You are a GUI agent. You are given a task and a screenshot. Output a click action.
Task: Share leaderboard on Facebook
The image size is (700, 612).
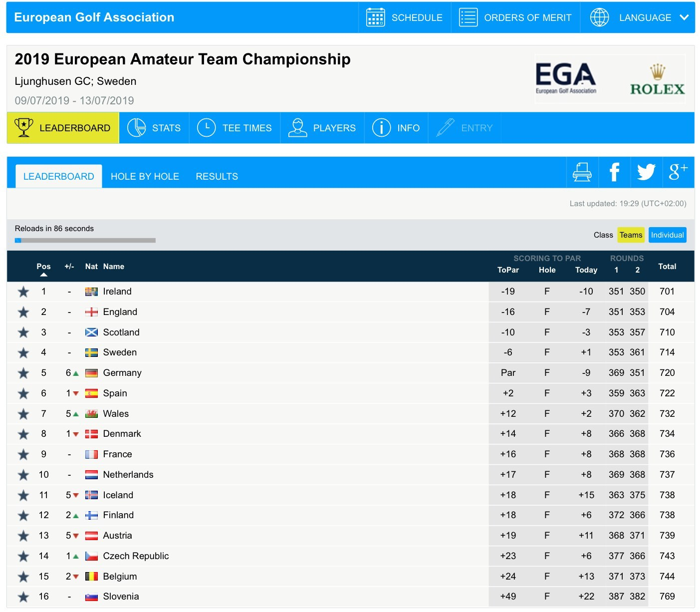click(614, 172)
